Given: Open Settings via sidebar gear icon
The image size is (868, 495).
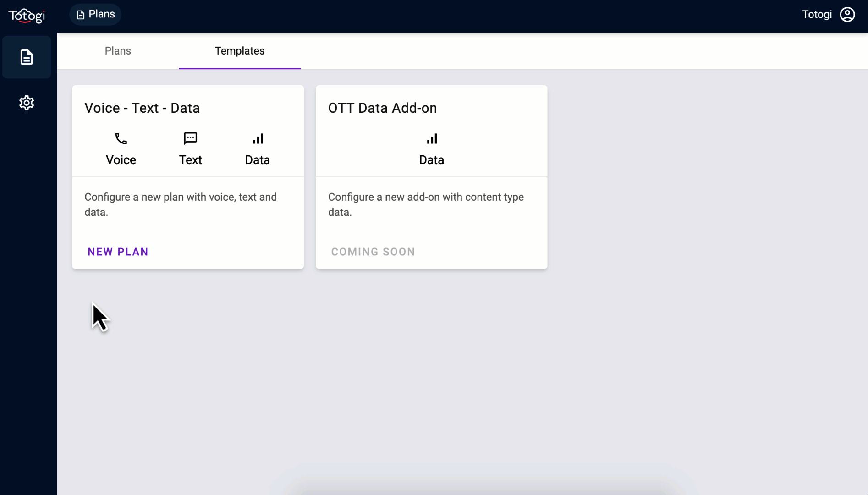Looking at the screenshot, I should click(x=27, y=103).
